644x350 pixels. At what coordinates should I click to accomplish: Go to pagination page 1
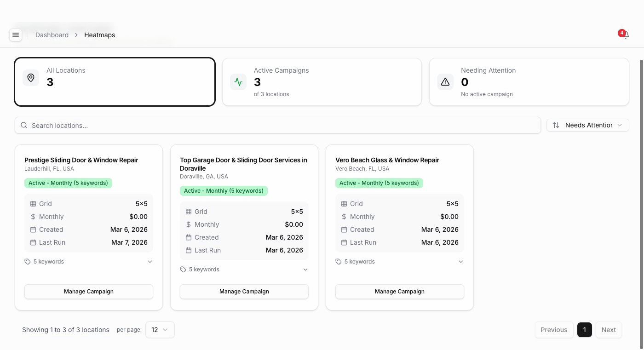pyautogui.click(x=584, y=330)
